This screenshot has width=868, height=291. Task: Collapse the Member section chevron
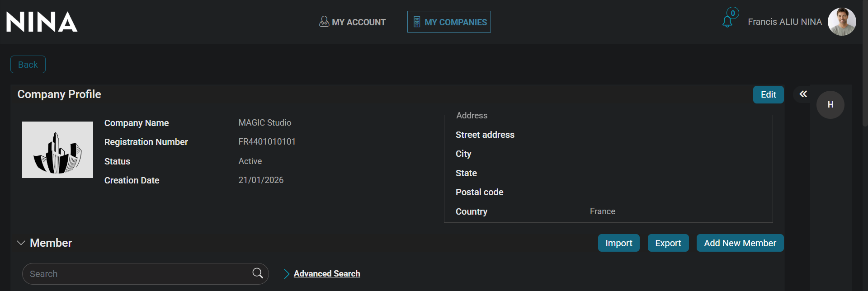point(21,243)
